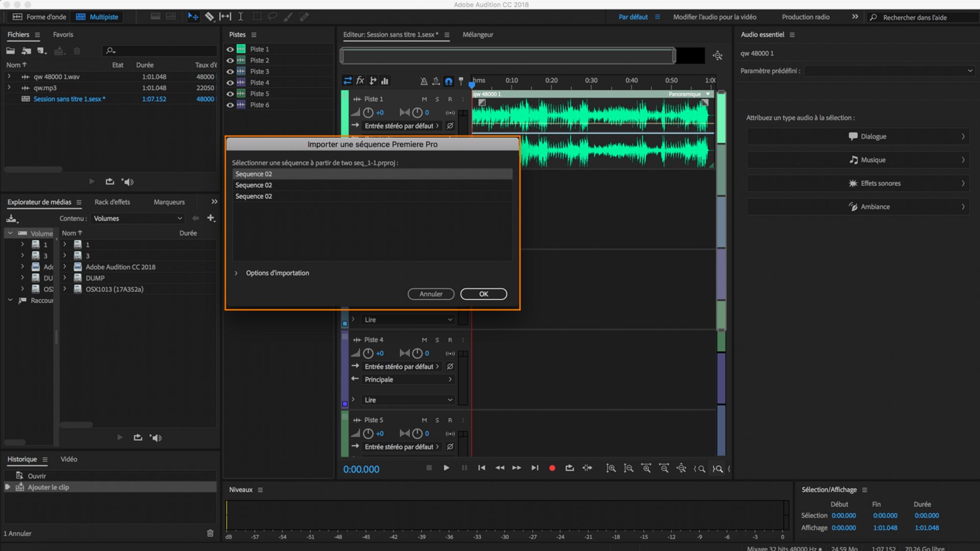
Task: Open the Multipiste editor view
Action: [96, 16]
